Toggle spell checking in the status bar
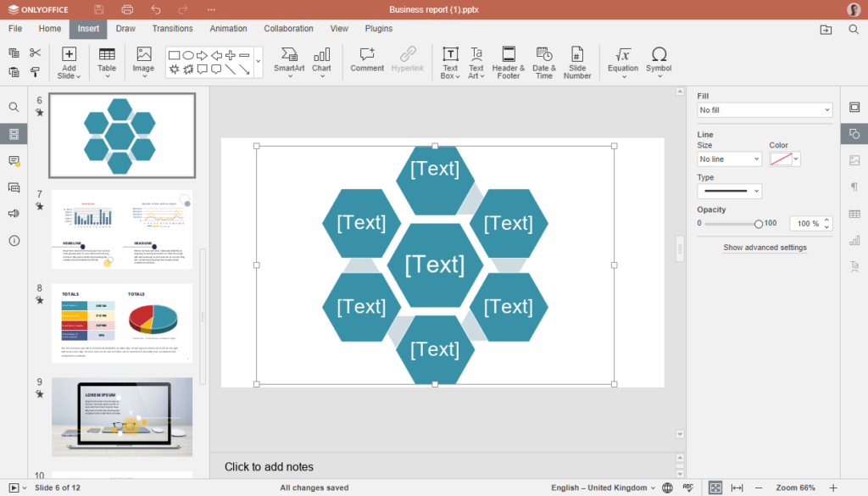Viewport: 868px width, 496px height. [688, 488]
